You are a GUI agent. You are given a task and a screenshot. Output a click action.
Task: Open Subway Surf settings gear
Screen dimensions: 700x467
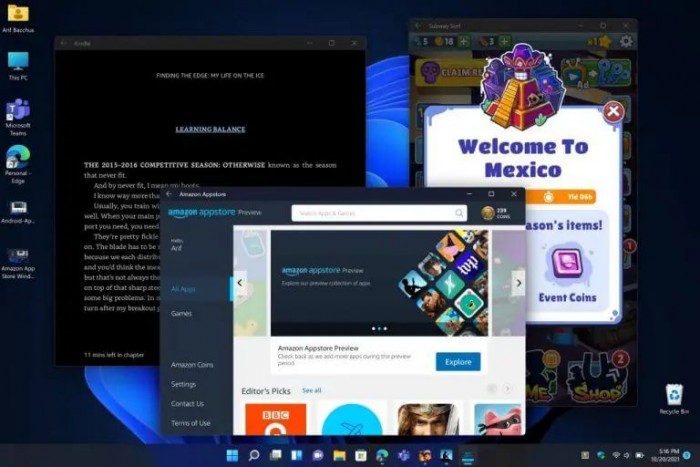click(626, 41)
